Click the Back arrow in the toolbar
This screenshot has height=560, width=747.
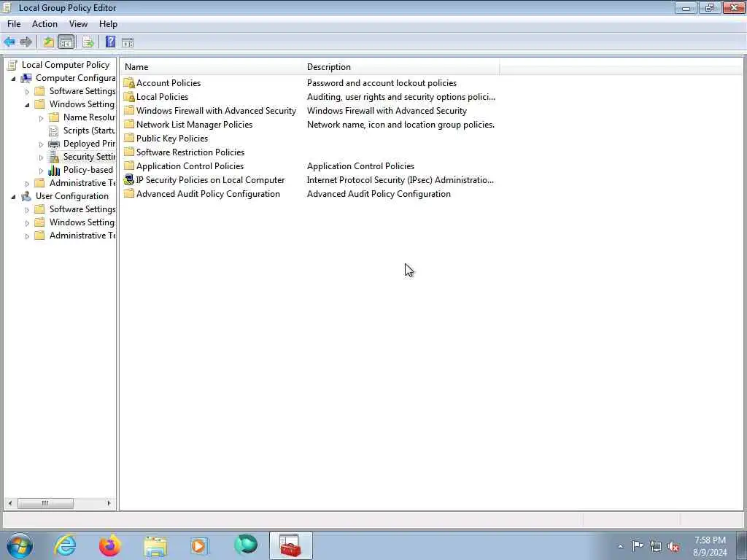[x=9, y=42]
